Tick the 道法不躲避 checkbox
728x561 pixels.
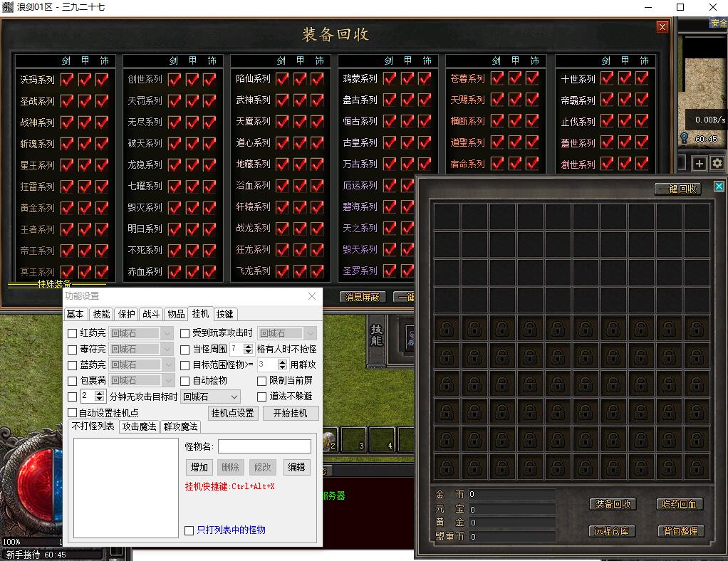coord(262,397)
